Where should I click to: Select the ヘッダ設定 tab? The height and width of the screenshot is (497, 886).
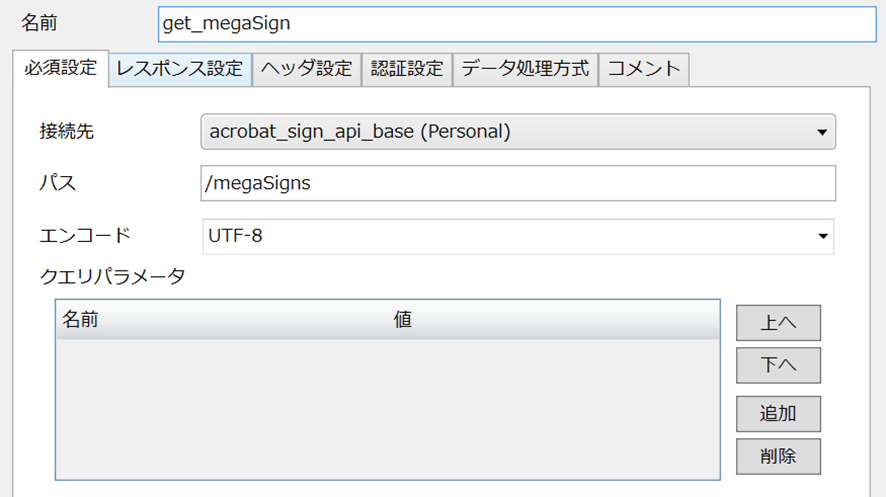[x=306, y=70]
